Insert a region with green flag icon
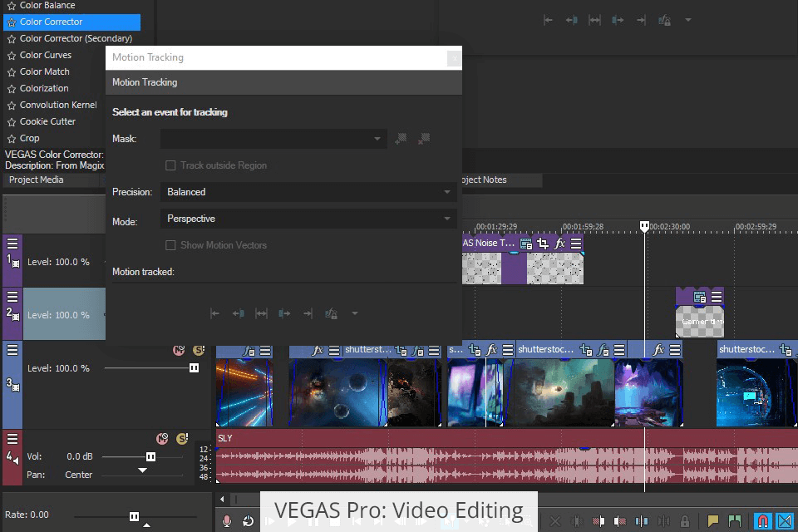 coord(734,521)
